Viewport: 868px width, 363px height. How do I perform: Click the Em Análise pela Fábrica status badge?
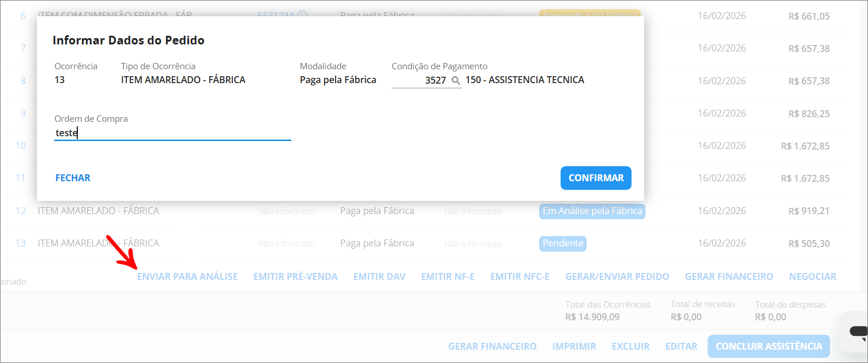(x=592, y=211)
